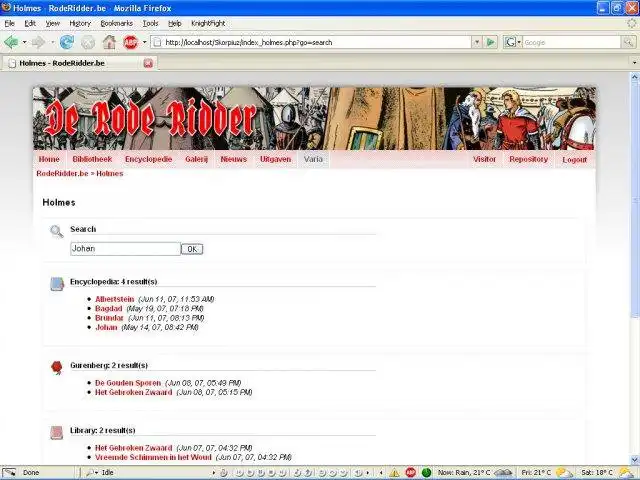Click the status bar icon left of Done
The width and height of the screenshot is (640, 480).
tap(9, 473)
